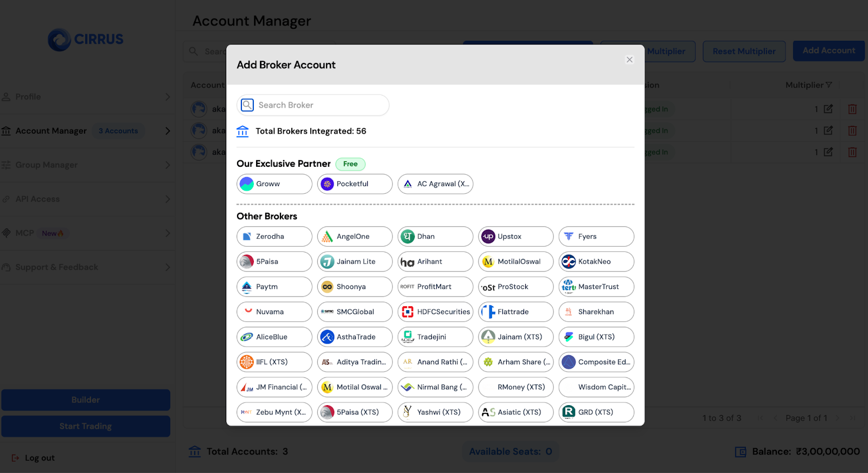Click the MotilalOswal broker icon
Viewport: 868px width, 473px height.
(x=488, y=262)
